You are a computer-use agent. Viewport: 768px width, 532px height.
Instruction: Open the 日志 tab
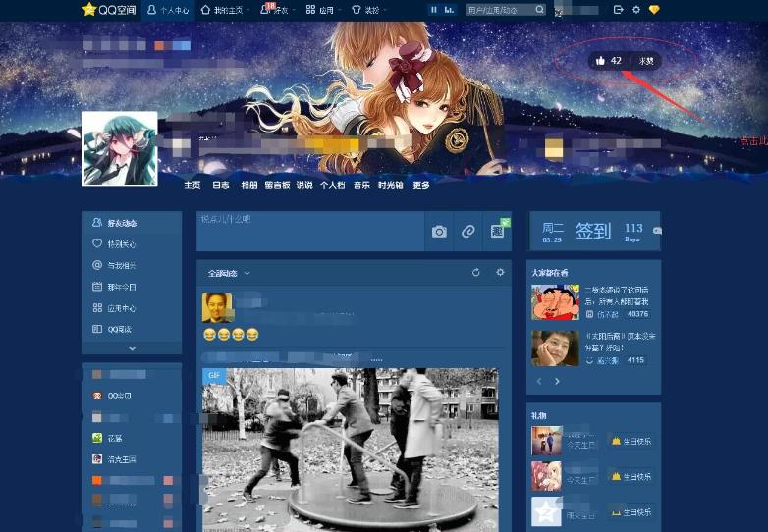tap(220, 185)
